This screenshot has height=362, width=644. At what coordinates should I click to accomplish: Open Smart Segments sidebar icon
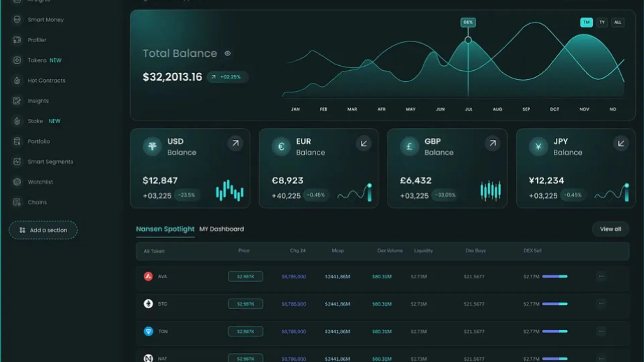tap(17, 162)
